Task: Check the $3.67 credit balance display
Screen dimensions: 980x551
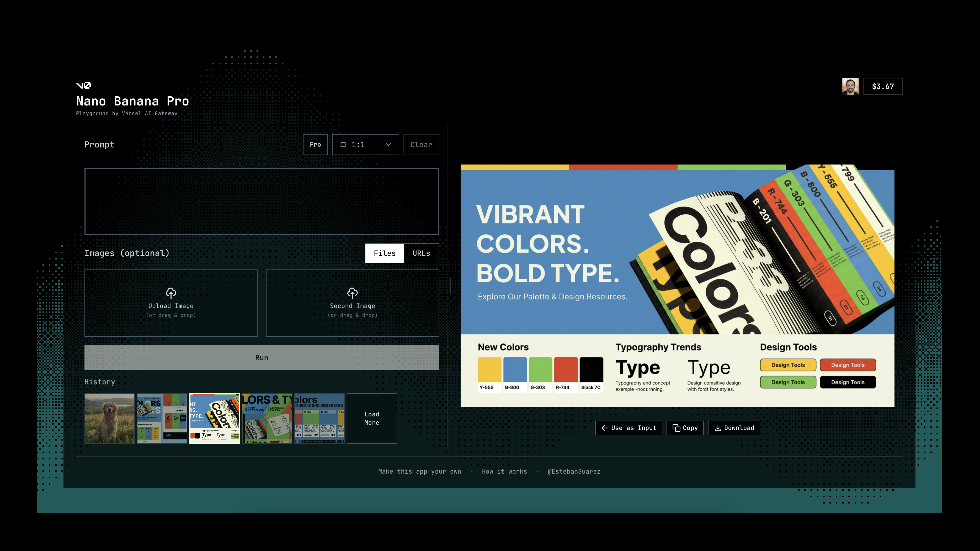Action: click(883, 86)
